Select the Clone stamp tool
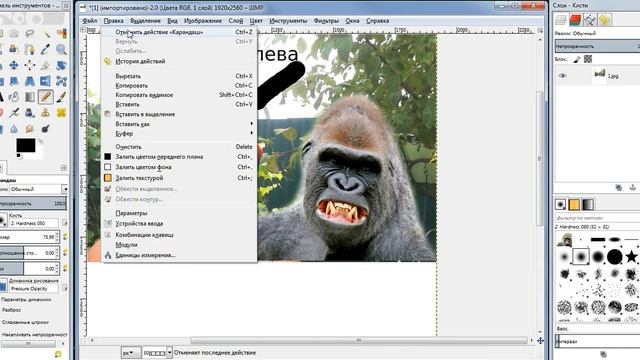 [45, 113]
